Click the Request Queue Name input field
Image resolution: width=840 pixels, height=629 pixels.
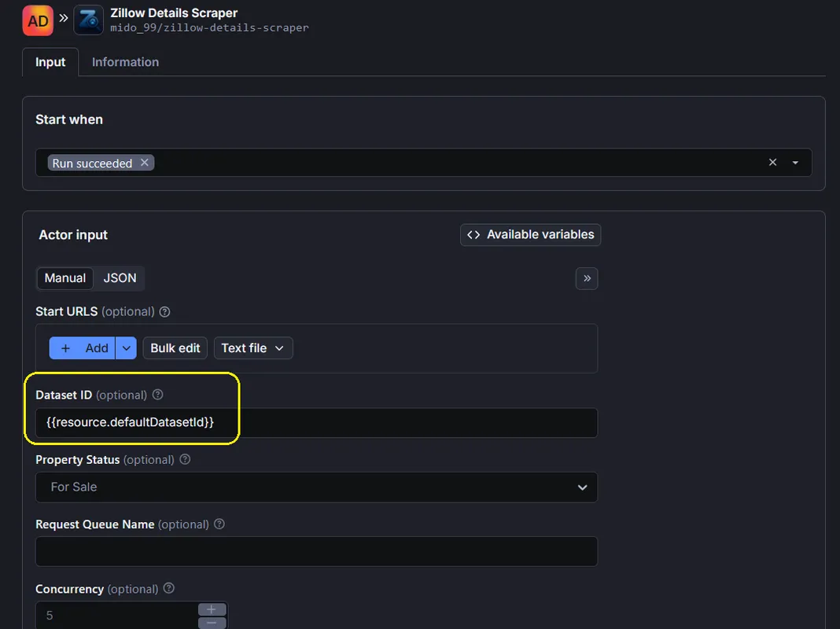pyautogui.click(x=316, y=551)
